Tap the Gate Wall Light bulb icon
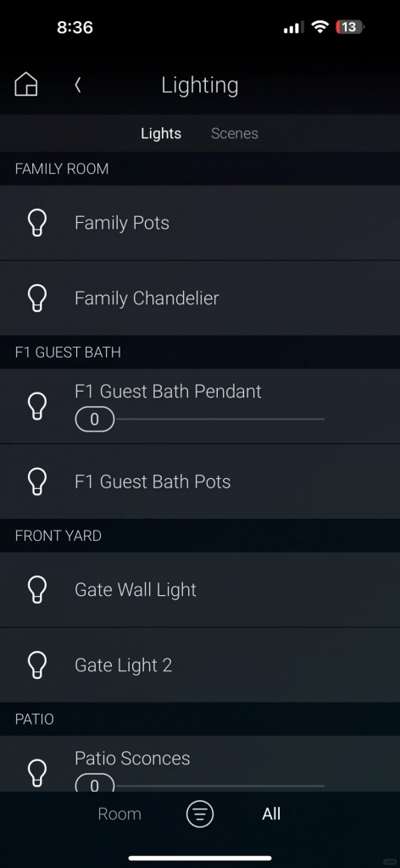400x868 pixels. coord(37,590)
